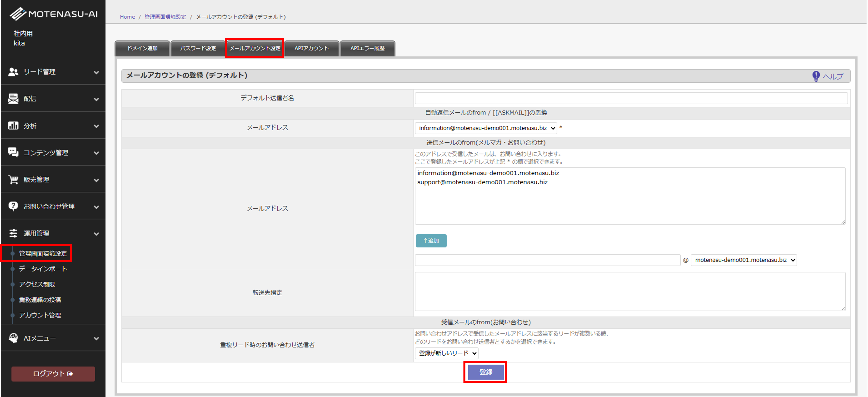The height and width of the screenshot is (397, 868).
Task: Click the ↑追加 button
Action: point(431,241)
